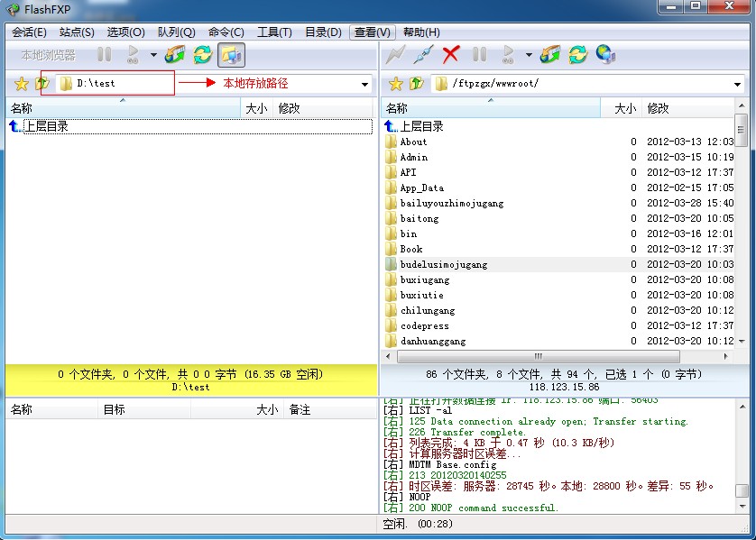Image resolution: width=756 pixels, height=540 pixels.
Task: Select the budelusimojugang folder
Action: [443, 264]
